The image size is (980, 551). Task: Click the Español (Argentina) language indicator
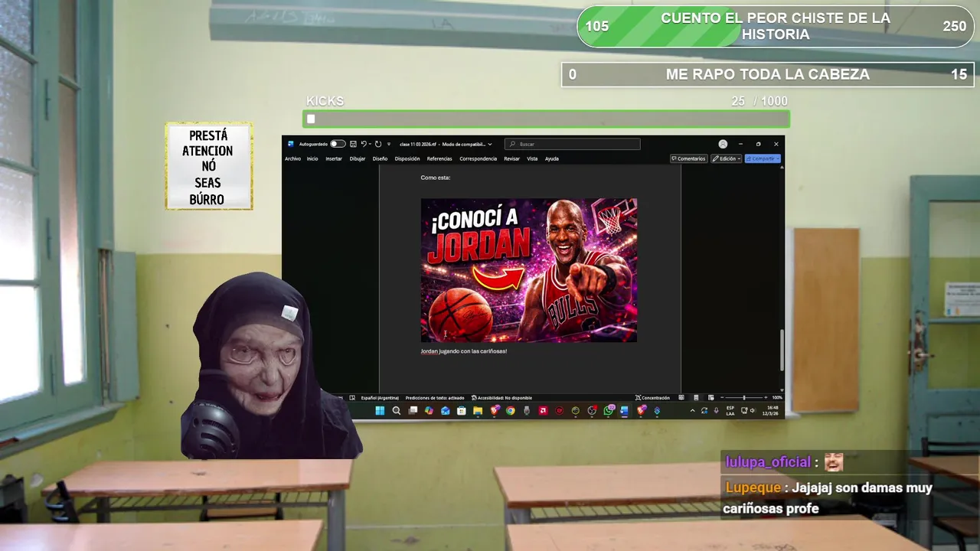(x=380, y=398)
